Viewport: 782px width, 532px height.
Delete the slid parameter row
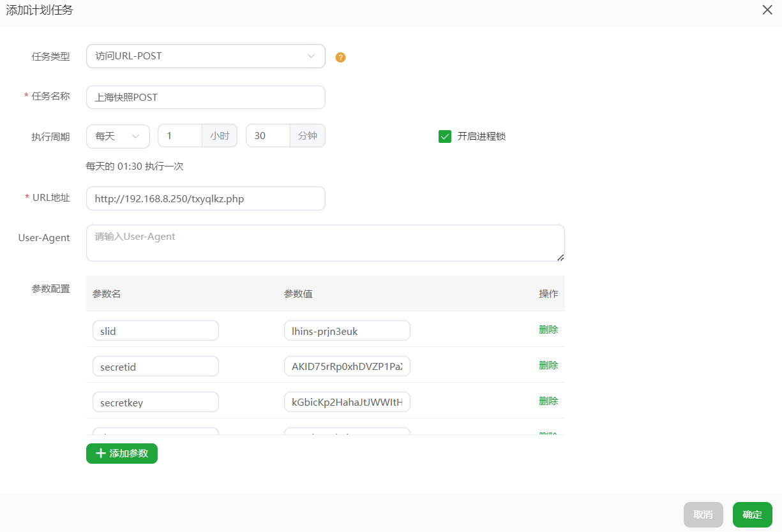pos(548,330)
